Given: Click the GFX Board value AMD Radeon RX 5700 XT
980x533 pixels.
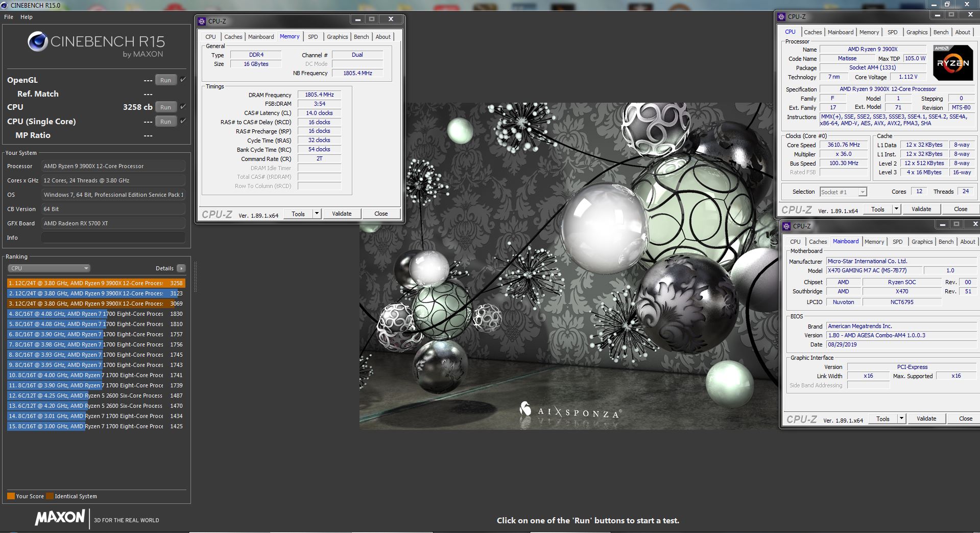Looking at the screenshot, I should click(x=113, y=223).
